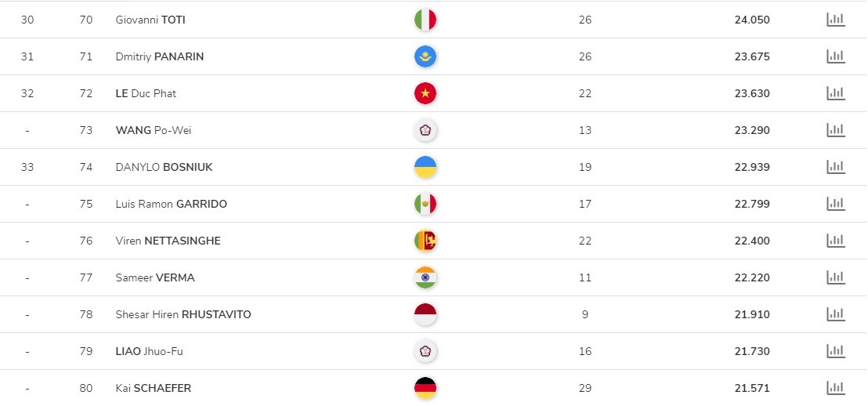Click the Italy flag icon
The height and width of the screenshot is (406, 868).
point(425,20)
